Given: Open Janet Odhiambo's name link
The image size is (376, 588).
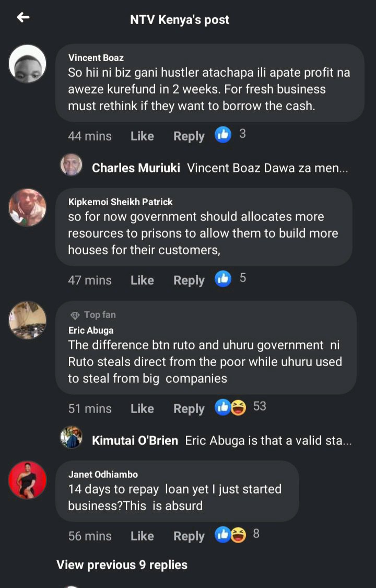Looking at the screenshot, I should point(103,474).
